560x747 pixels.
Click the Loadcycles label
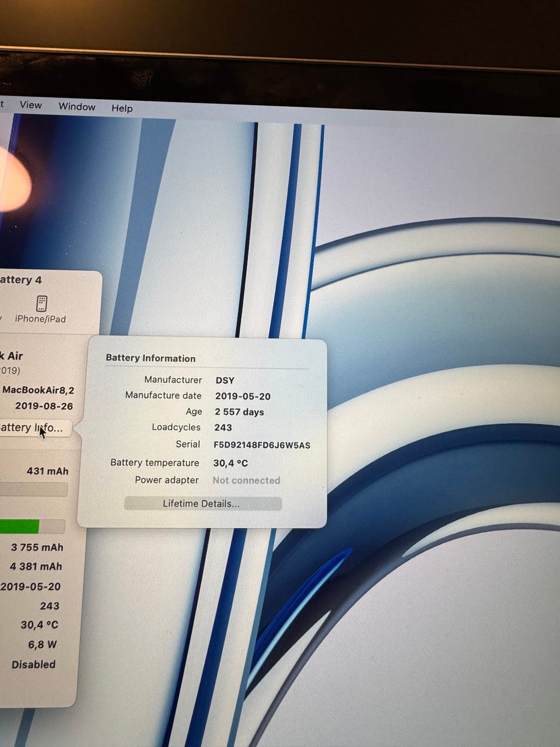[x=176, y=427]
